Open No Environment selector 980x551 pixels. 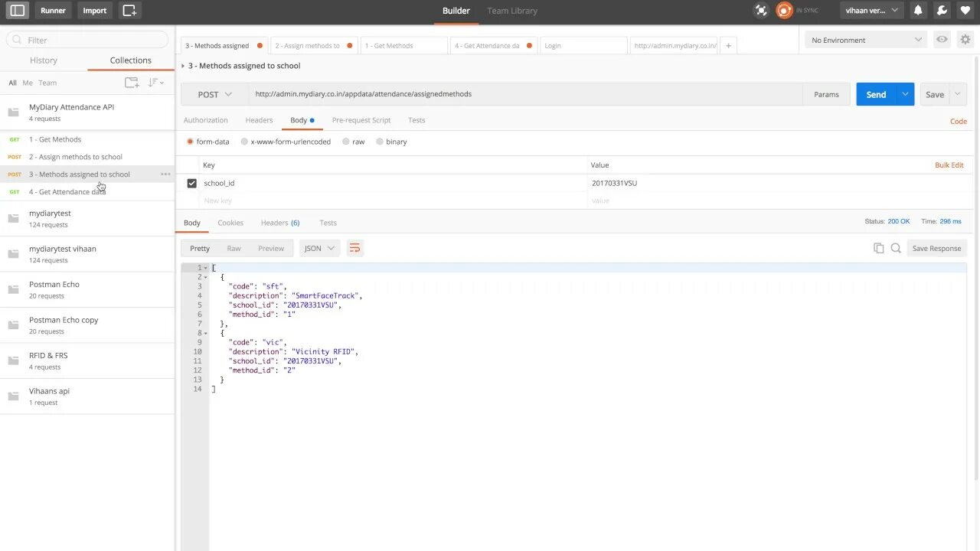click(x=867, y=40)
